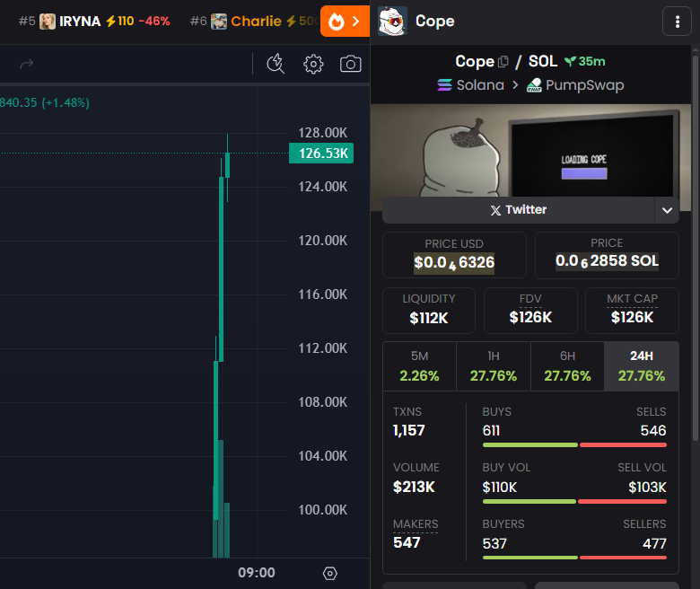This screenshot has height=589, width=700.
Task: Open the trending fire button
Action: tap(345, 21)
